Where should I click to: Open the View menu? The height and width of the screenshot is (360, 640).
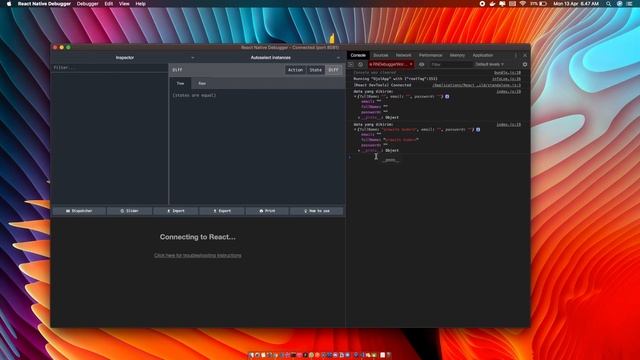click(124, 4)
